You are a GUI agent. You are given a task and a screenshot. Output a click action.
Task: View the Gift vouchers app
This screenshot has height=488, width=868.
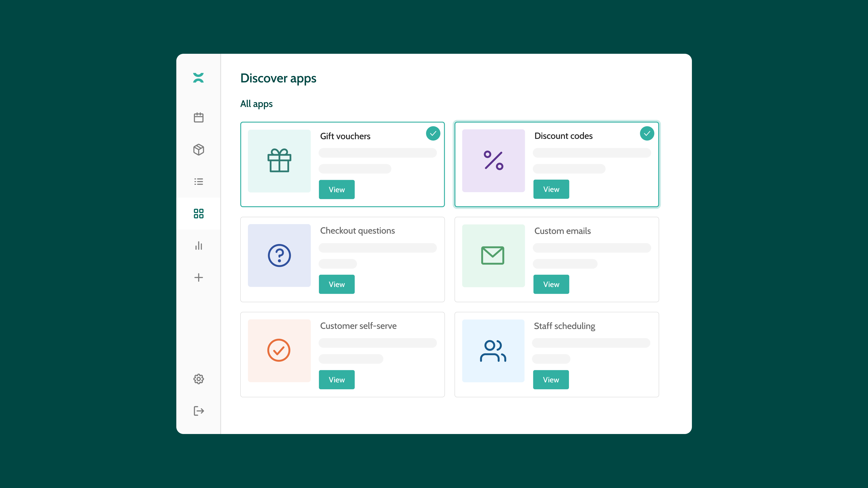[337, 189]
